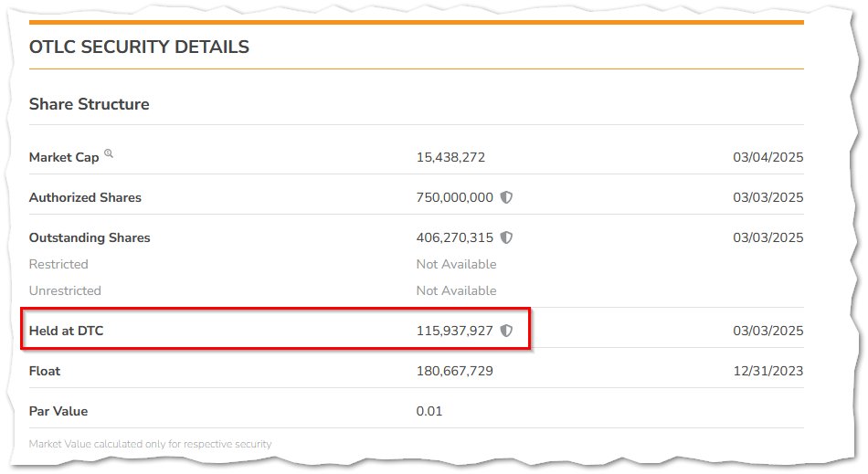Select the OTLC SECURITY DETAILS heading
The height and width of the screenshot is (474, 868).
[139, 47]
